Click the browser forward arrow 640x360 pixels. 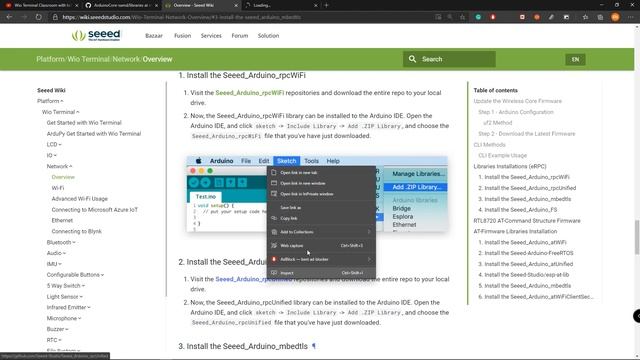click(x=24, y=17)
